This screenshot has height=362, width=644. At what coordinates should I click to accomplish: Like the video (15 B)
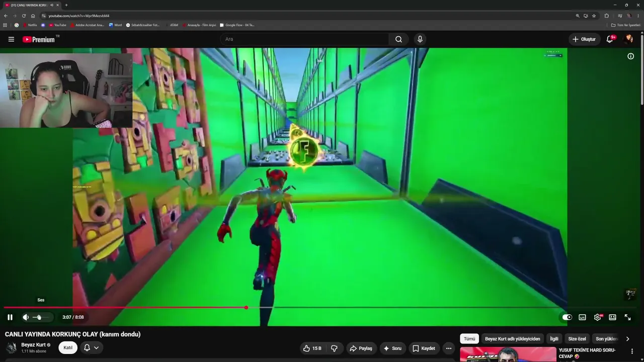click(x=312, y=348)
